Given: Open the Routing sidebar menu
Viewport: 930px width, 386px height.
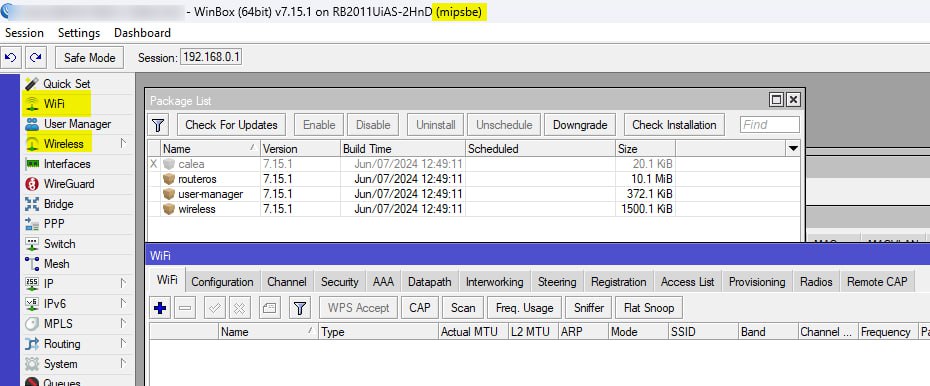Looking at the screenshot, I should (x=62, y=344).
